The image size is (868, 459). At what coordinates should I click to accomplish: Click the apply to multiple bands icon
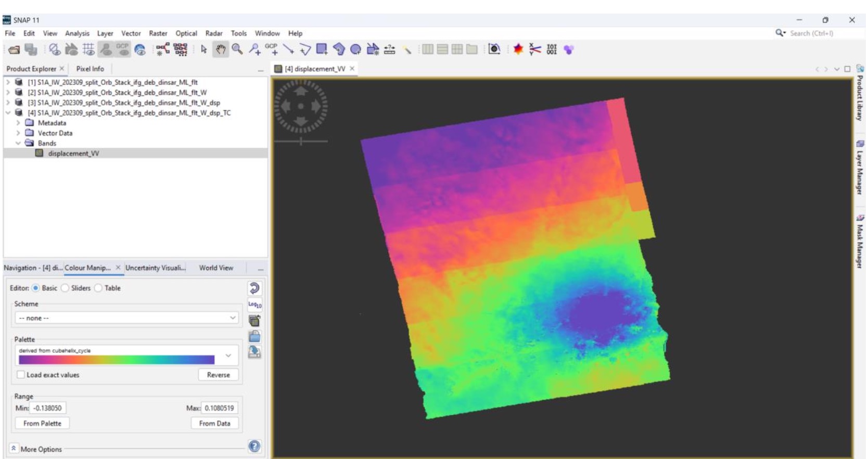pos(254,321)
